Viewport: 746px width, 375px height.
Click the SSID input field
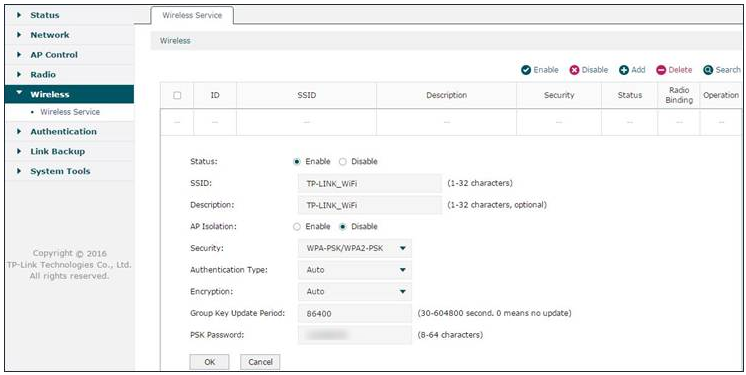pos(370,183)
